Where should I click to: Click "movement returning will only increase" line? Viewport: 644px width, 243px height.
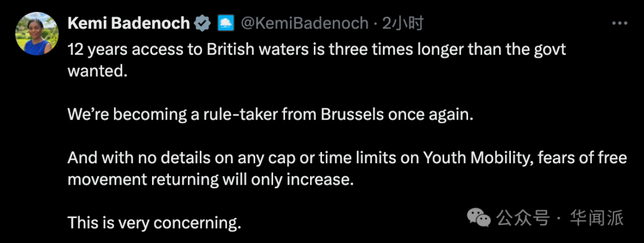click(210, 179)
